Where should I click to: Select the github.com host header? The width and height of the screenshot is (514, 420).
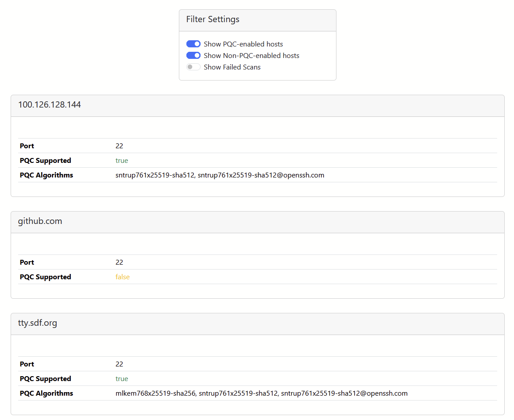[40, 221]
